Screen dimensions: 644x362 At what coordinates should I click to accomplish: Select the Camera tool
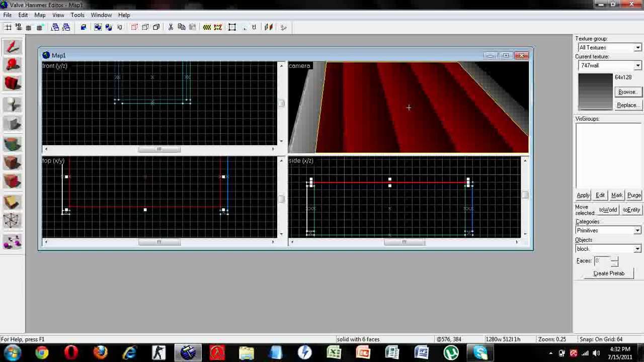point(12,83)
